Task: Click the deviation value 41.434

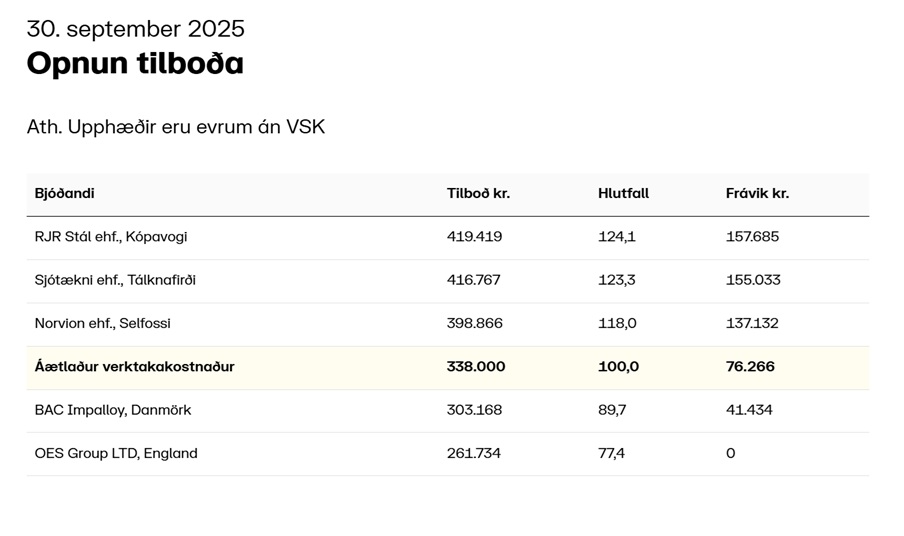Action: pos(749,410)
